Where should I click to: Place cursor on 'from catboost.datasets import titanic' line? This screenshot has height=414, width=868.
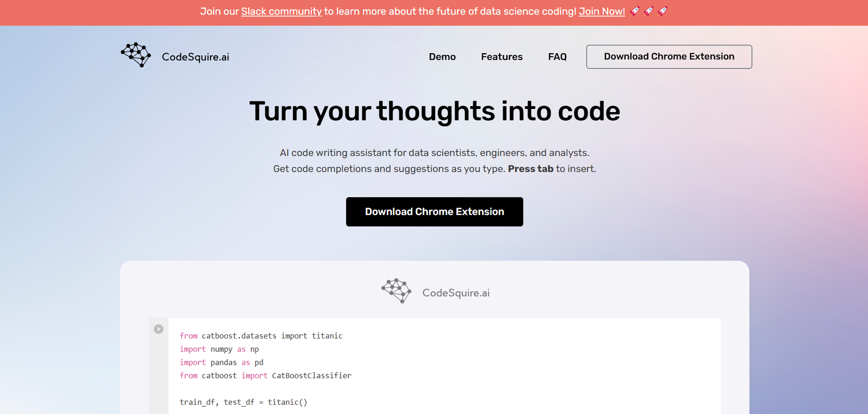[261, 336]
